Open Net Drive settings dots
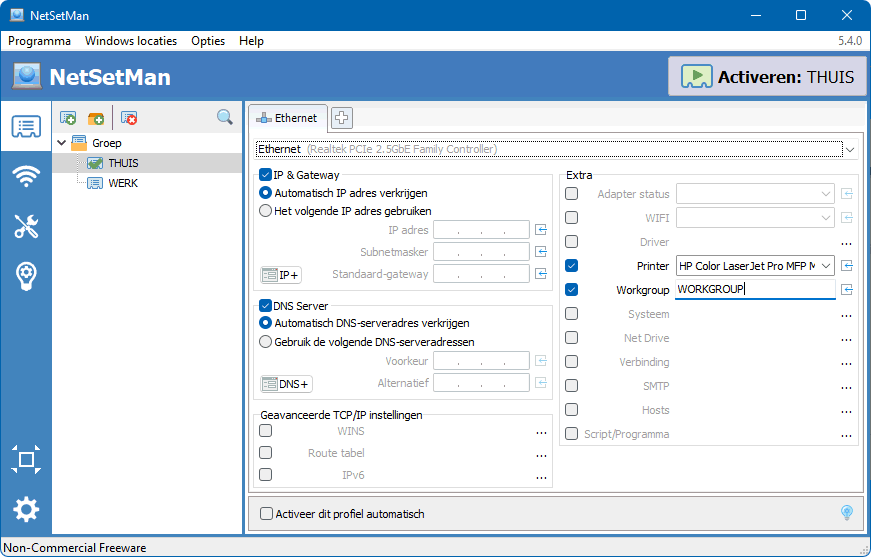Viewport: 871px width, 557px height. tap(846, 339)
